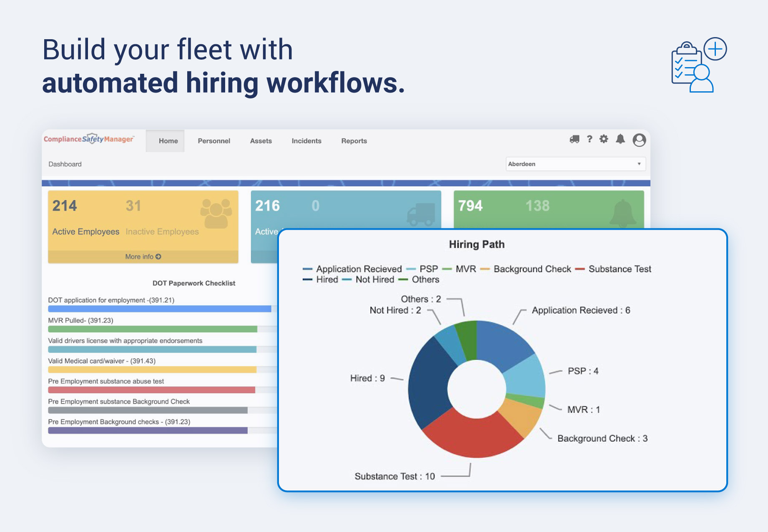
Task: Click the DOT Paperwork Checklist heading
Action: pyautogui.click(x=194, y=283)
